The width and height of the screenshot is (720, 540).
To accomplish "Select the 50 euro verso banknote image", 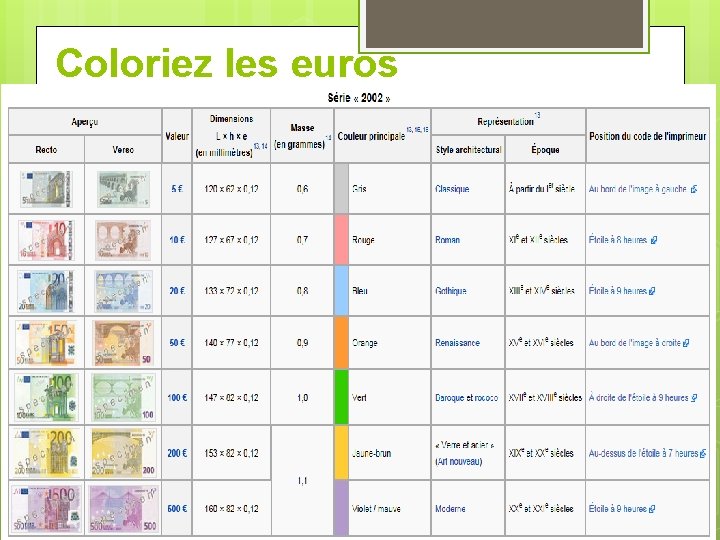I will [123, 343].
